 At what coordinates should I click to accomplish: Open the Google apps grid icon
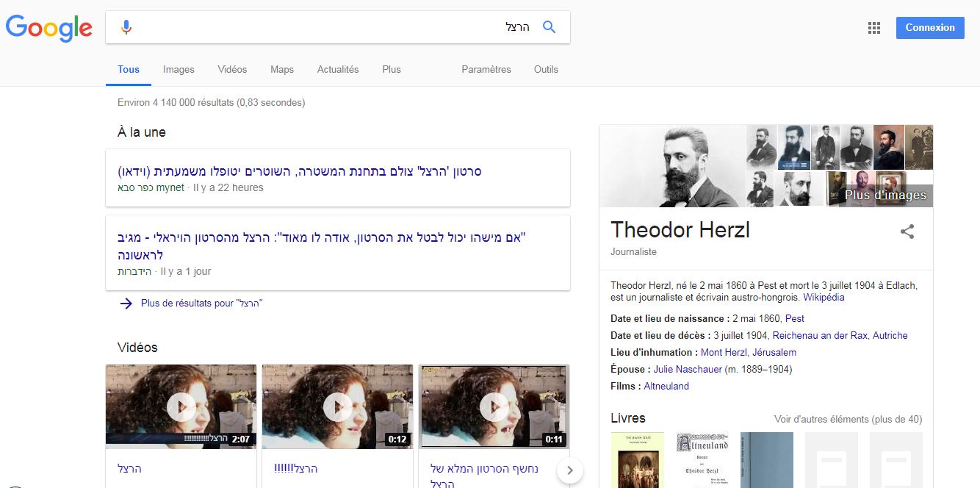[x=873, y=28]
